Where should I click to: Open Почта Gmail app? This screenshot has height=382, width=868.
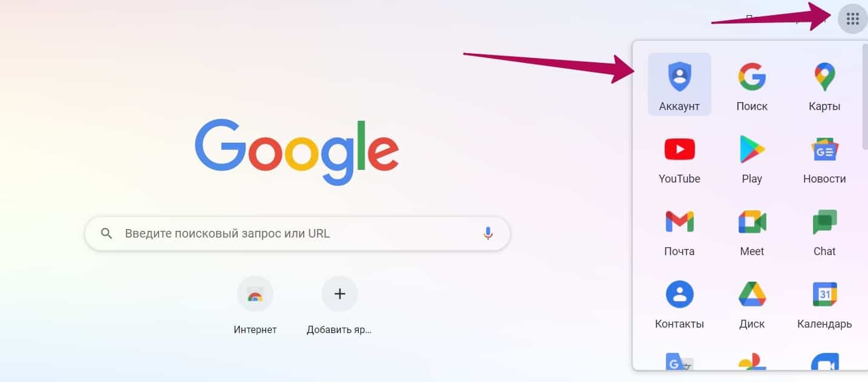pos(679,229)
